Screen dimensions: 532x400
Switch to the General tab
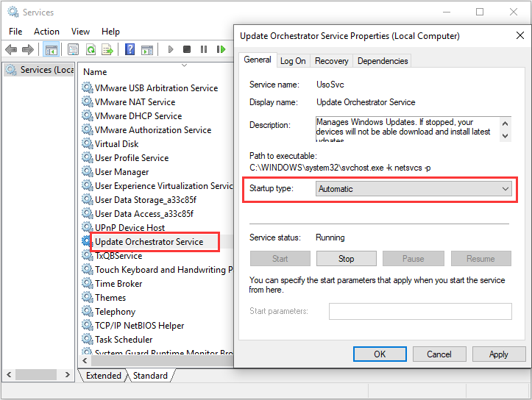(x=258, y=60)
